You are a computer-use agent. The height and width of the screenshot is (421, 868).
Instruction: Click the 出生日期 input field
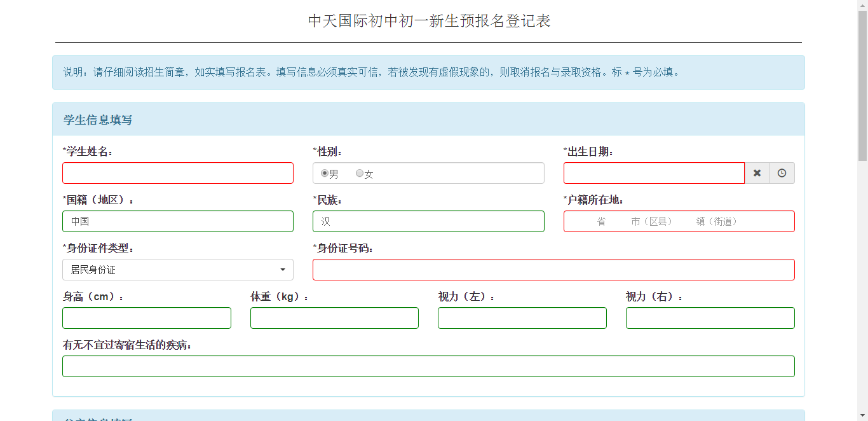[653, 173]
